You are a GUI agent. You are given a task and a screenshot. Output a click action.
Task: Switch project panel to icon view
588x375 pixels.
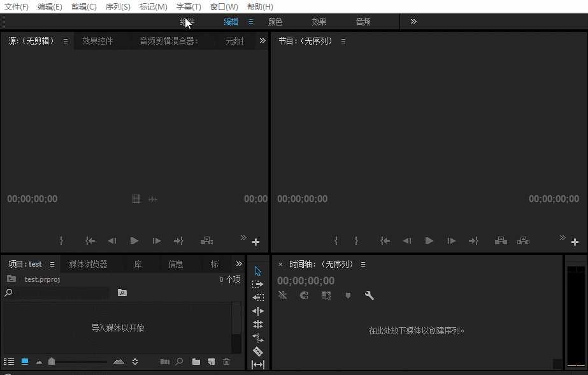[25, 362]
